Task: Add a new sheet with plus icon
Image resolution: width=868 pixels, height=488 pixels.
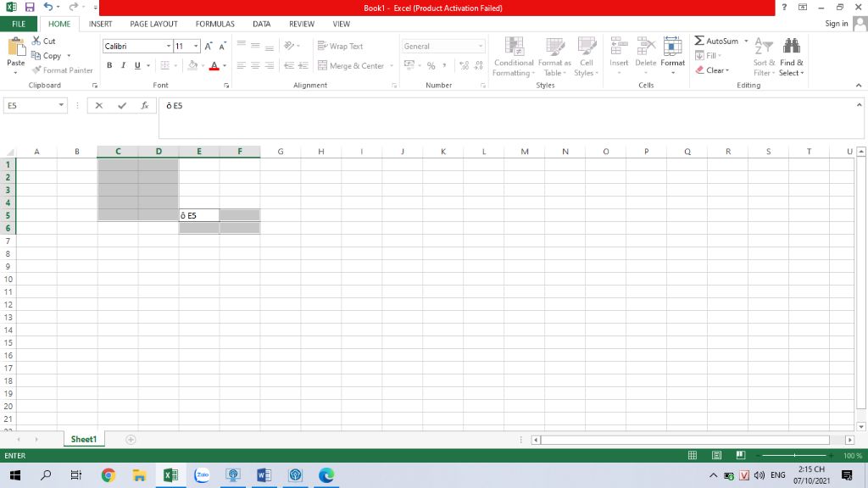Action: 131,440
